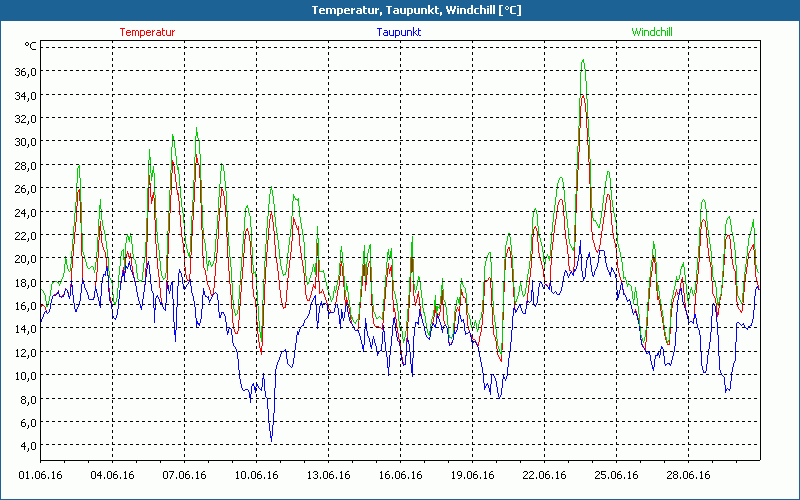Click the 36,0 value on the temperature axis
Viewport: 800px width, 500px height.
click(24, 71)
